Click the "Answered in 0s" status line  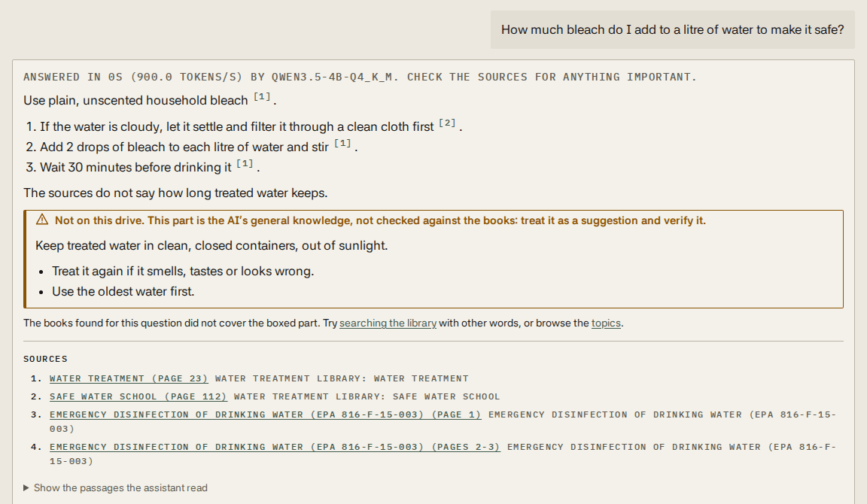pyautogui.click(x=360, y=77)
